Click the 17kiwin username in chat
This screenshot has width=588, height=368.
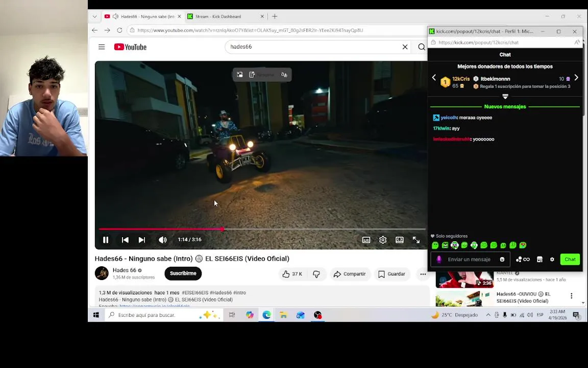pos(442,128)
